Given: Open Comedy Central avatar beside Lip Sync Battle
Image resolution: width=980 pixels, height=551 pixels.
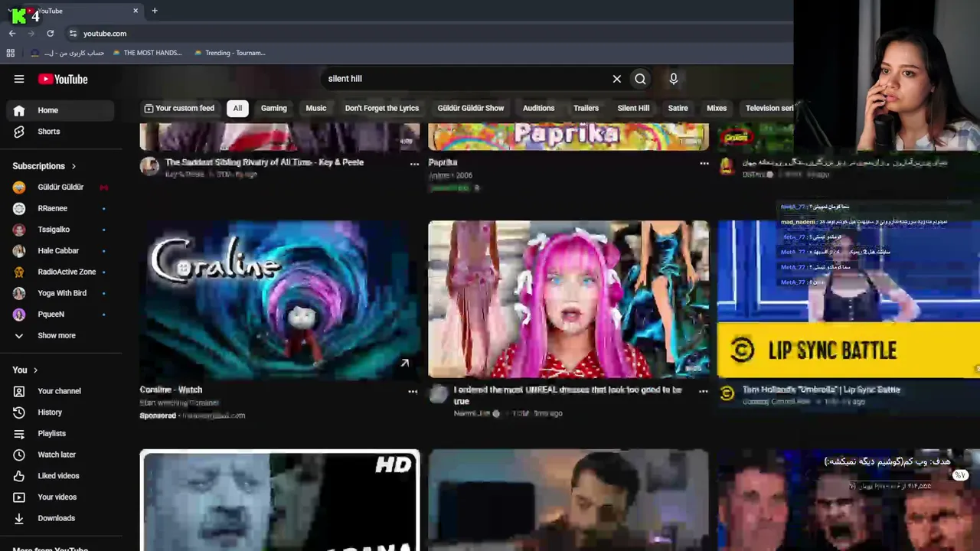Looking at the screenshot, I should coord(727,393).
